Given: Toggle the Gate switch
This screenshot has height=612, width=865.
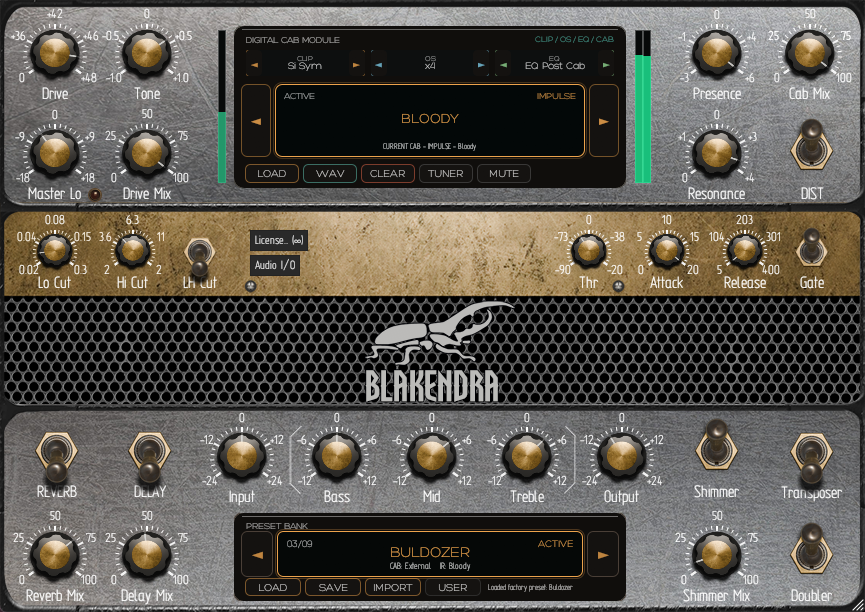Looking at the screenshot, I should click(811, 249).
